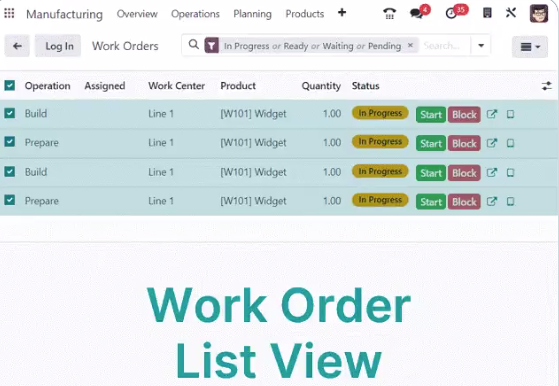Sort by the Status column header
This screenshot has height=386, width=559.
click(365, 86)
